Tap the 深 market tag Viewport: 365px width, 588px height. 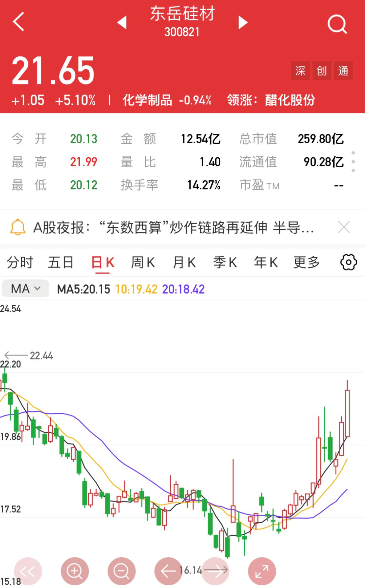click(300, 71)
